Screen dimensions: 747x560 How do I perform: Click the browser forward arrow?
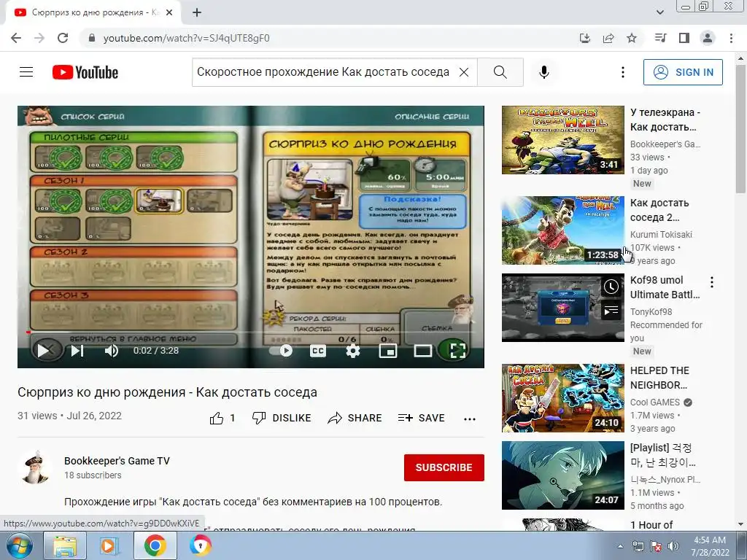pos(39,38)
